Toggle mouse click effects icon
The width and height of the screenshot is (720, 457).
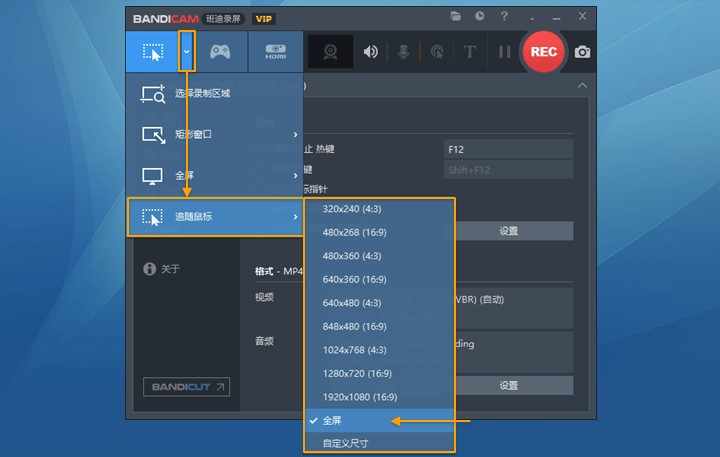point(437,52)
